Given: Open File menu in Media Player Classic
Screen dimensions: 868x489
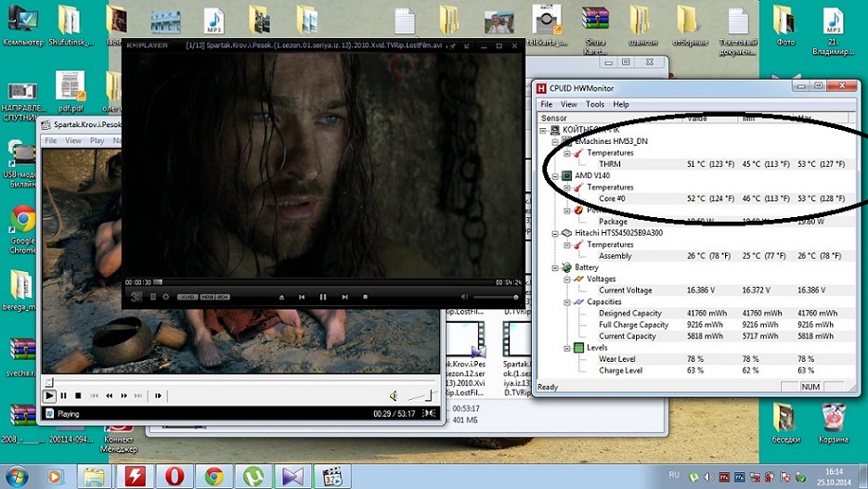Looking at the screenshot, I should (x=51, y=140).
